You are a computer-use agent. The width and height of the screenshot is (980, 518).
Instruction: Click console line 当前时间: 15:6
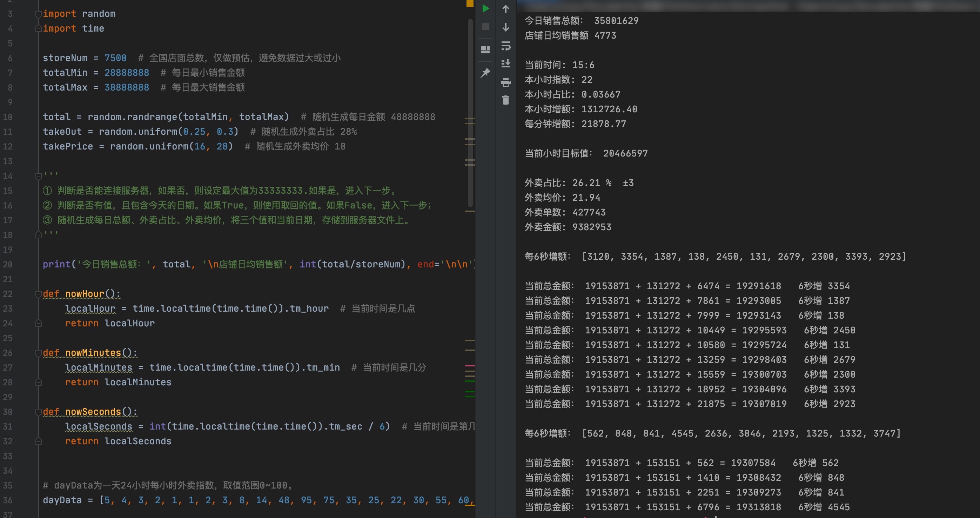tap(559, 65)
